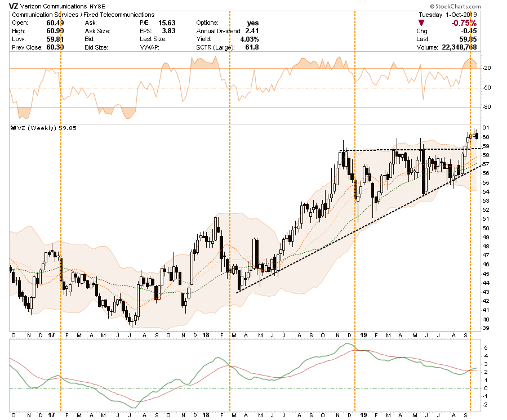Screen dimensions: 507x420
Task: Click the 5 label on the MACD axis
Action: pos(486,348)
